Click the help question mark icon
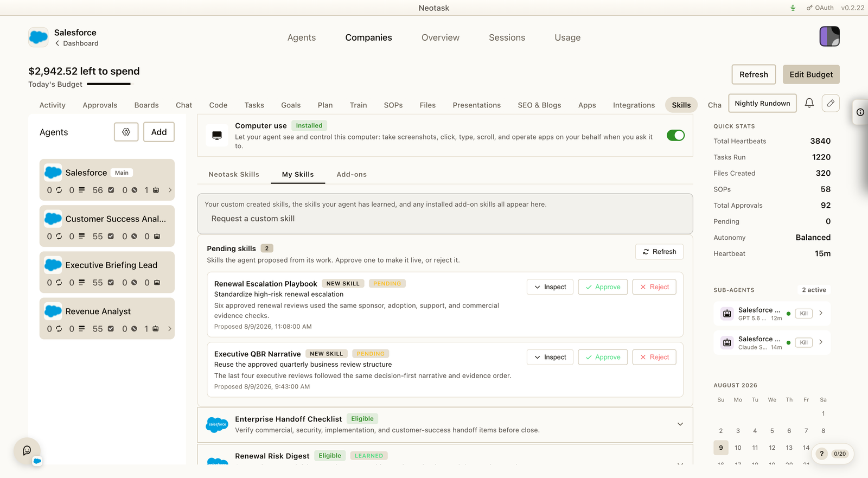 (822, 454)
